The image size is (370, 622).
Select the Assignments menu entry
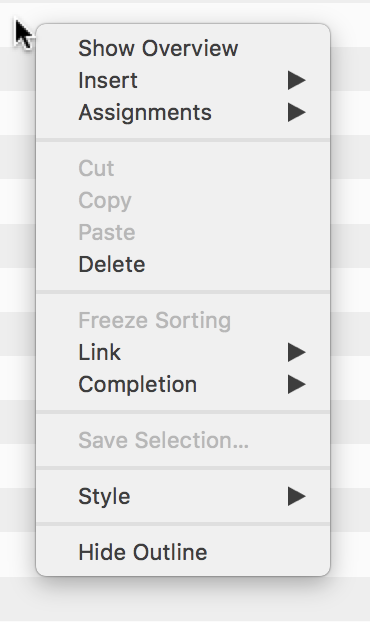coord(183,112)
